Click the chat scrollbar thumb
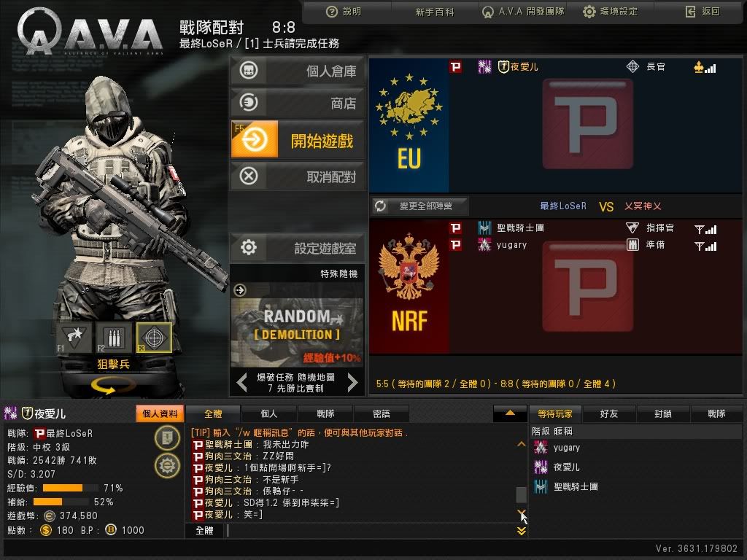Viewport: 747px width, 560px height. [522, 494]
